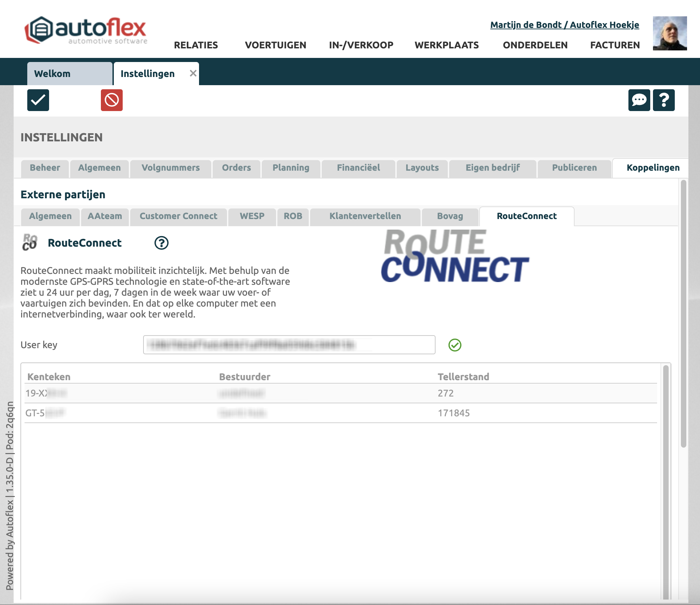Screen dimensions: 700x605
Task: Open the user profile photo
Action: coord(670,33)
